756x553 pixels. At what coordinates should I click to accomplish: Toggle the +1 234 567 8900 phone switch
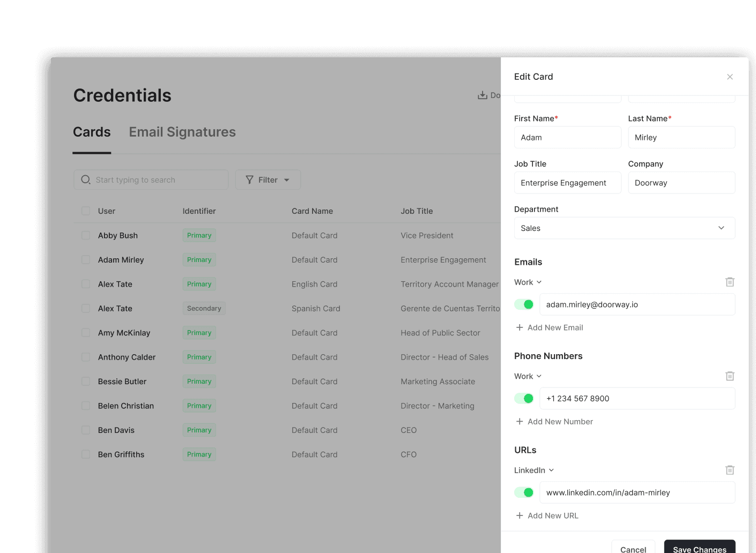point(524,399)
